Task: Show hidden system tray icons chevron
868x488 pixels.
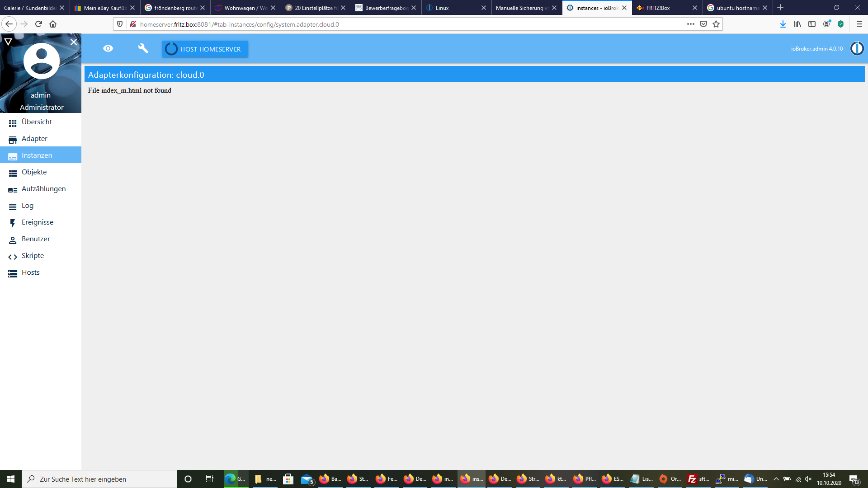Action: click(x=776, y=479)
